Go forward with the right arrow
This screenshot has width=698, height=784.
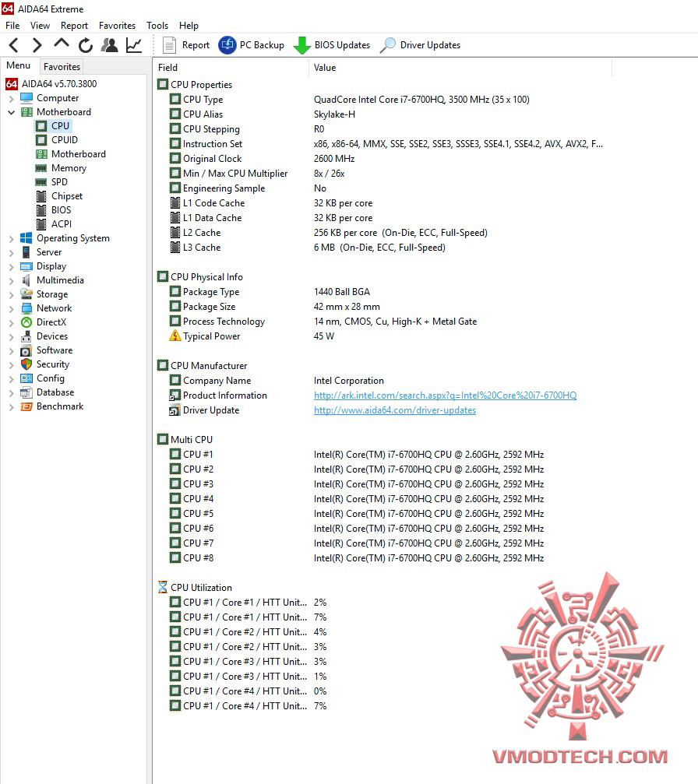[37, 45]
